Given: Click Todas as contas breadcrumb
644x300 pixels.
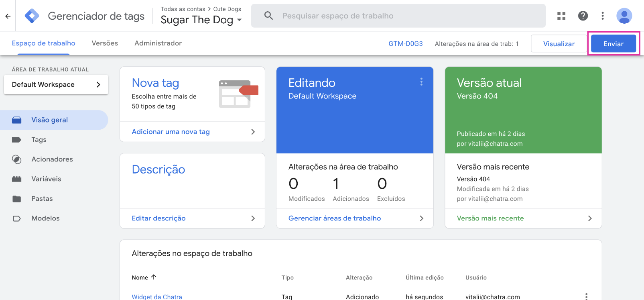Looking at the screenshot, I should (183, 9).
